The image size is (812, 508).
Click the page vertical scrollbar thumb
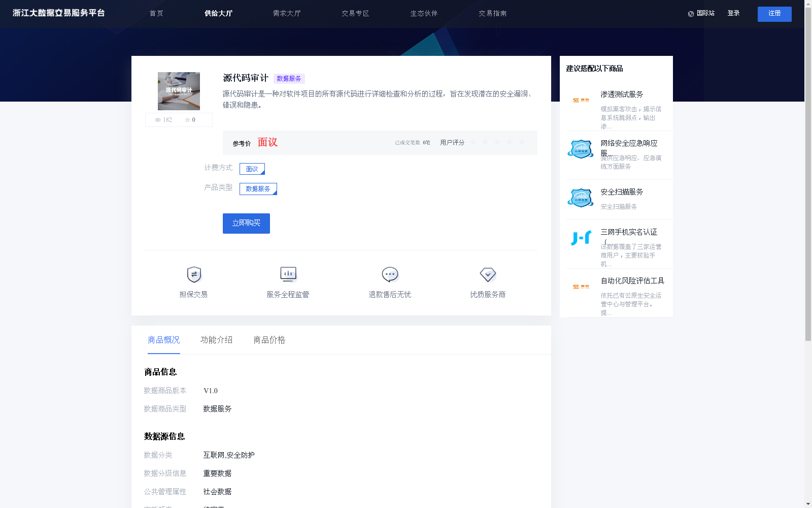[808, 174]
